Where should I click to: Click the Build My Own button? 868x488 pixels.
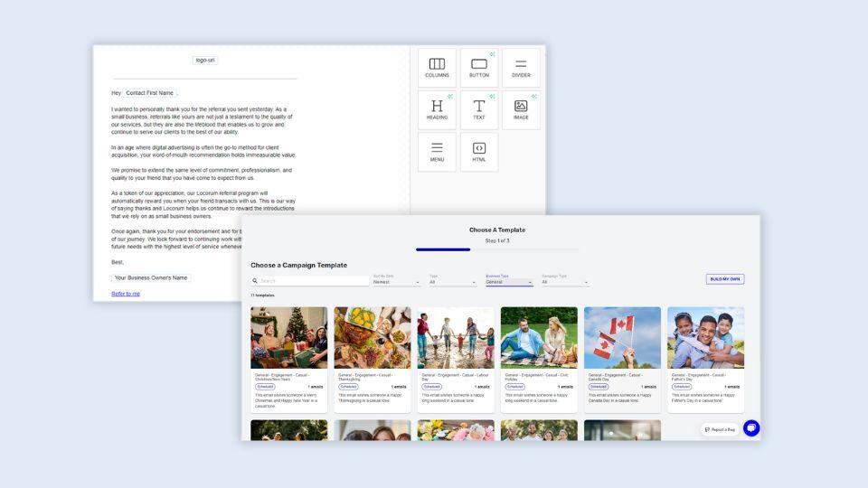(724, 279)
